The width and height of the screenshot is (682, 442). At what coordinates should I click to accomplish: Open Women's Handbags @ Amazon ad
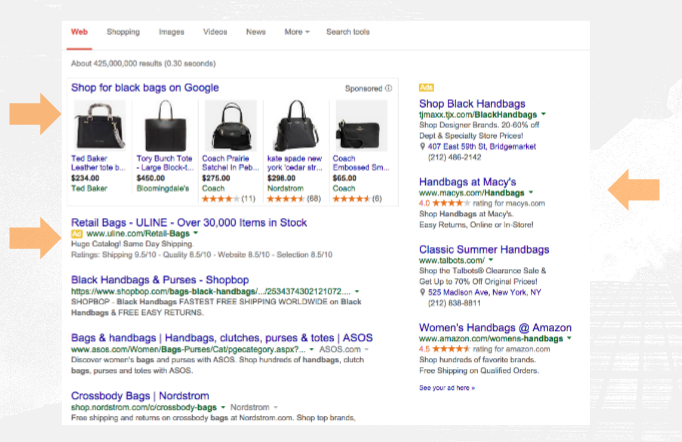(x=495, y=328)
